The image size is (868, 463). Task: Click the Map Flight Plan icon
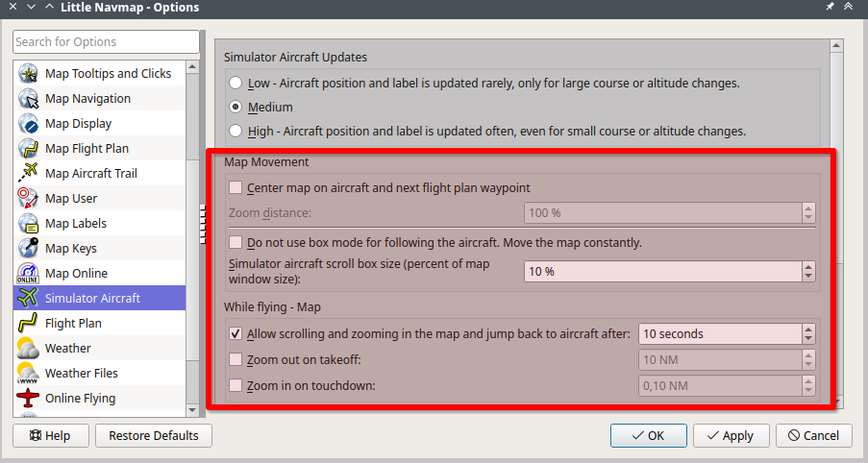28,148
